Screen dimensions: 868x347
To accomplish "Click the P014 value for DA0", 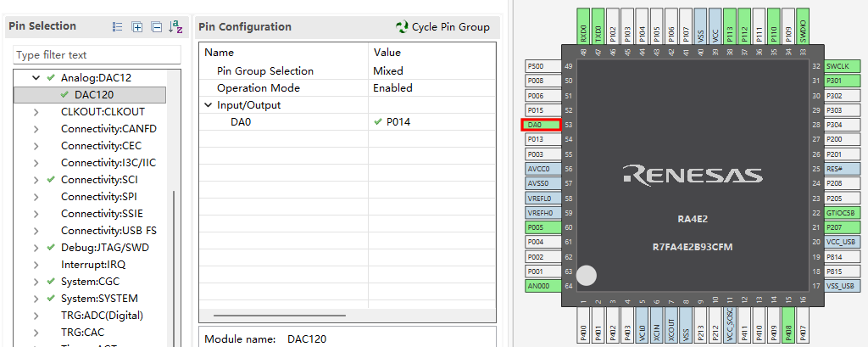I will coord(398,122).
